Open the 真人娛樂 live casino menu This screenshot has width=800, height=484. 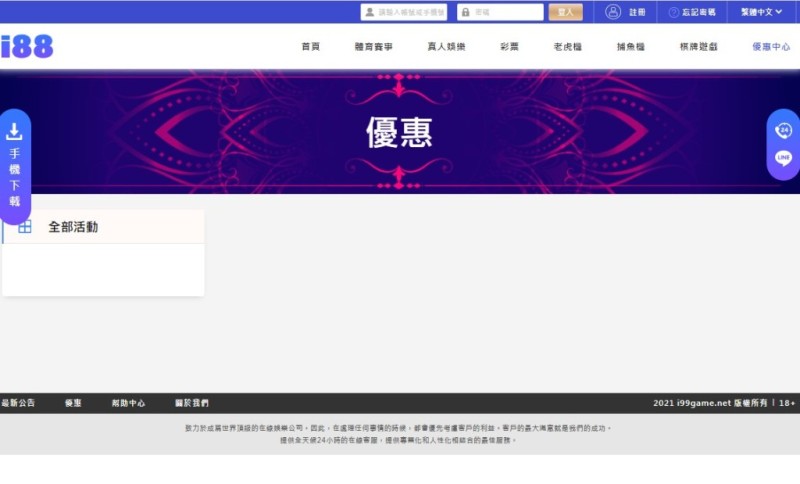click(446, 47)
